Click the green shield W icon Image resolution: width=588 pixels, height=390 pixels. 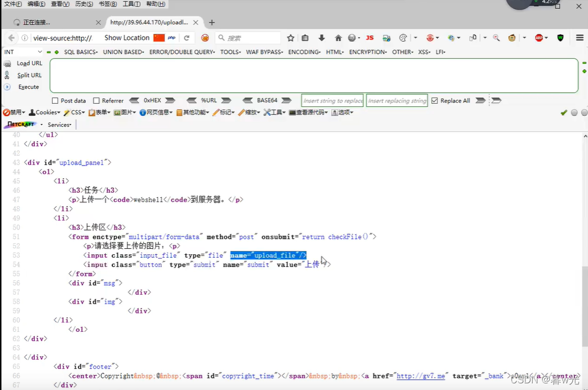(560, 38)
